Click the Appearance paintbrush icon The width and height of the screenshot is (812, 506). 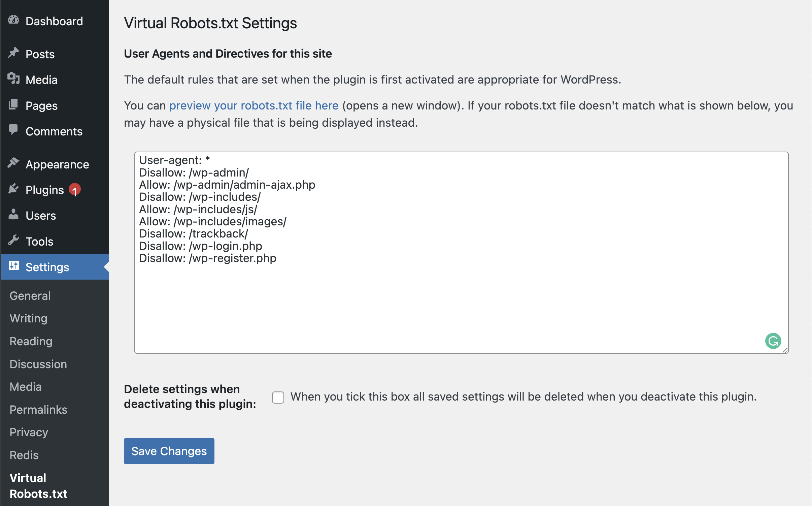[x=13, y=163]
